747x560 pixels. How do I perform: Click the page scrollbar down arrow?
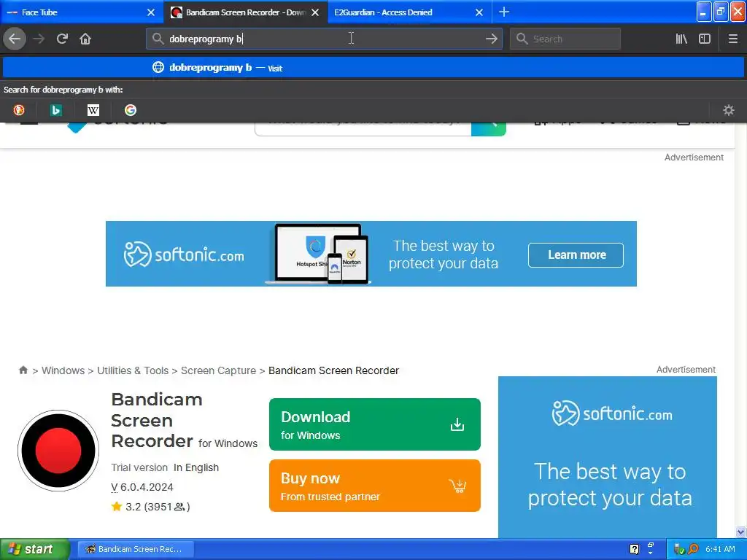(x=740, y=532)
